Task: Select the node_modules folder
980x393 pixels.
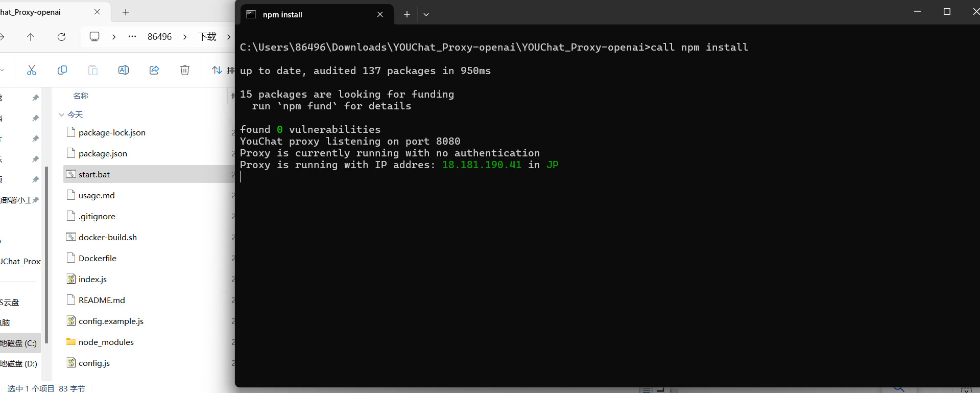Action: click(106, 342)
